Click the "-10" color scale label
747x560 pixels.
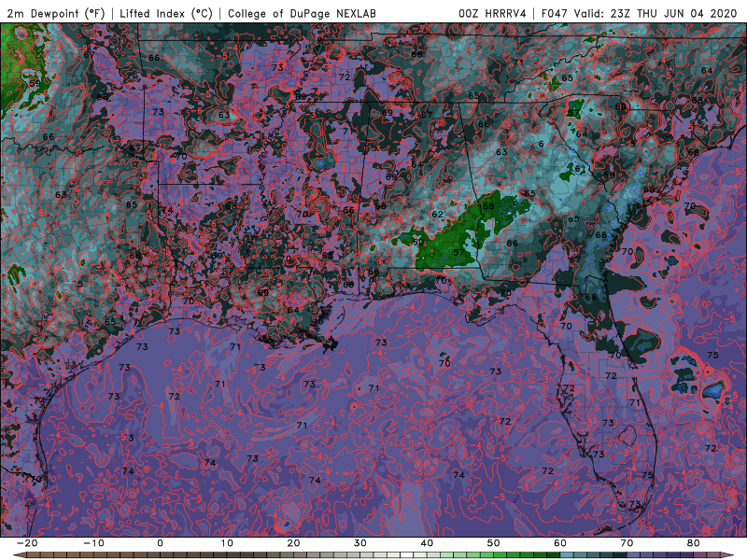[x=93, y=543]
